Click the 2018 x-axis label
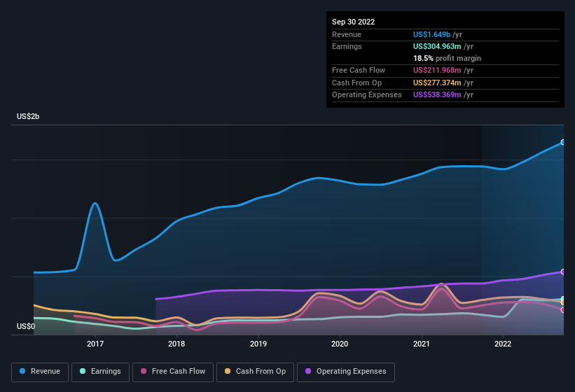 point(176,344)
